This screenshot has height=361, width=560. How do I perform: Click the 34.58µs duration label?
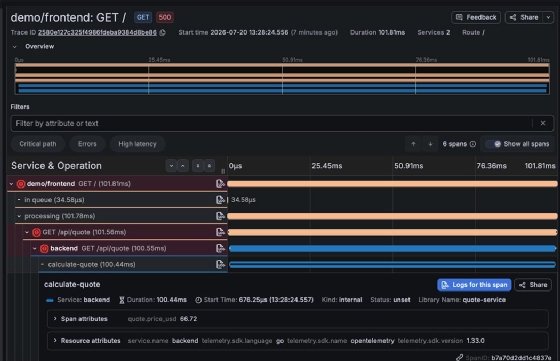coord(243,200)
